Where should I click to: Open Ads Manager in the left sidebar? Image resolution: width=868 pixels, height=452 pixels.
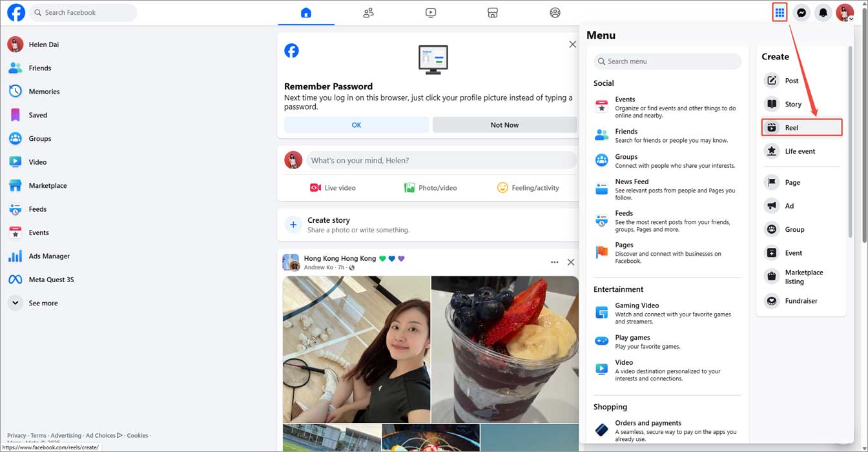click(48, 256)
